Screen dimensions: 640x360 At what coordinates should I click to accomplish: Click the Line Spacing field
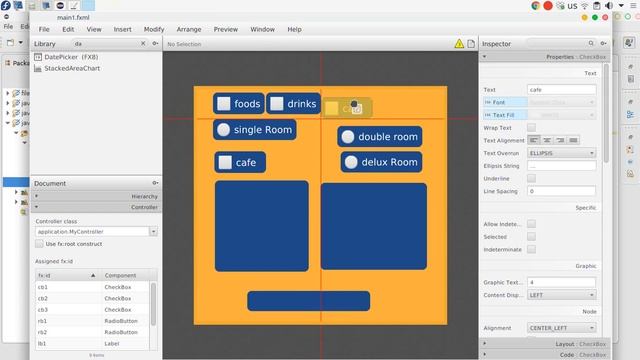562,191
